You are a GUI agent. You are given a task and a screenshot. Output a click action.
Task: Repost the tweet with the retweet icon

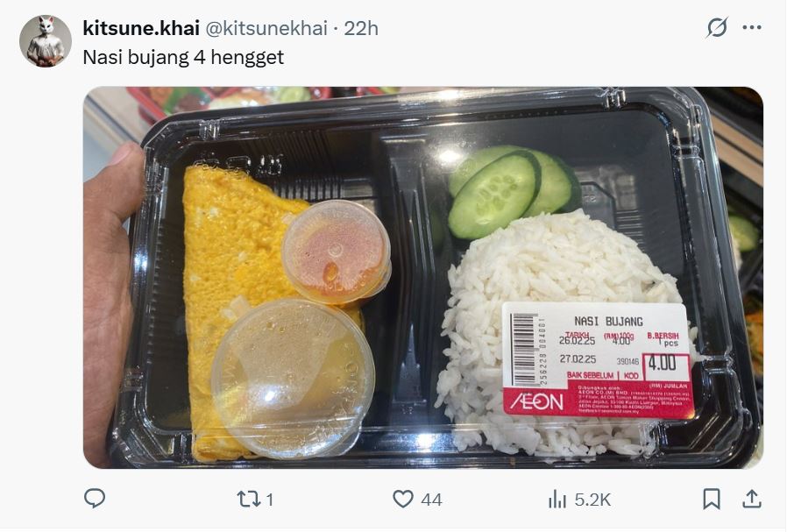coord(248,500)
